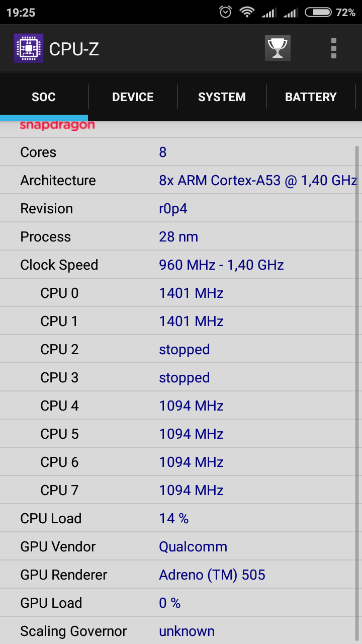
Task: Select the GPU Renderer Adreno 505 row
Action: [x=181, y=575]
